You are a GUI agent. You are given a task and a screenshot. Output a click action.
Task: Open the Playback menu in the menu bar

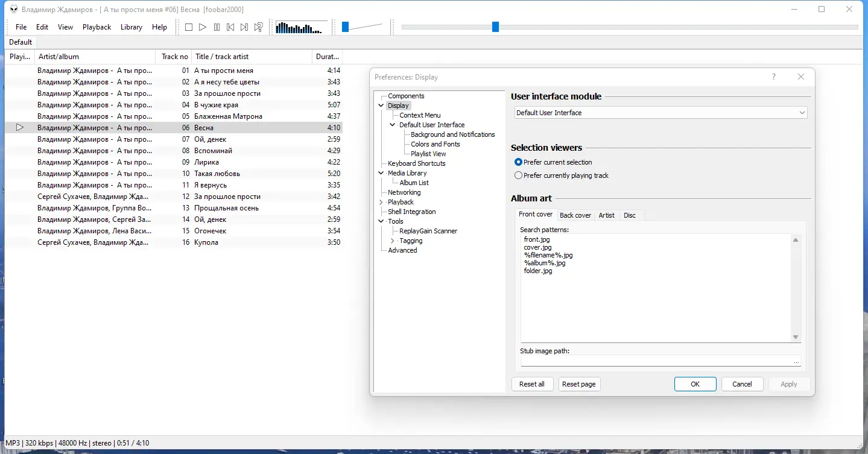click(97, 27)
